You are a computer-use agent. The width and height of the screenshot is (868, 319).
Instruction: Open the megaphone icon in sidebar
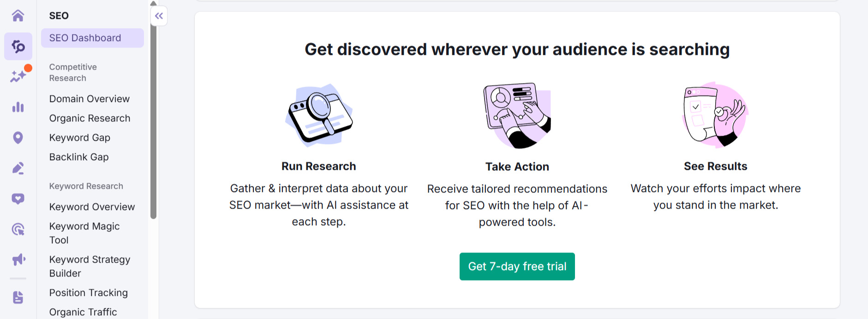(18, 259)
